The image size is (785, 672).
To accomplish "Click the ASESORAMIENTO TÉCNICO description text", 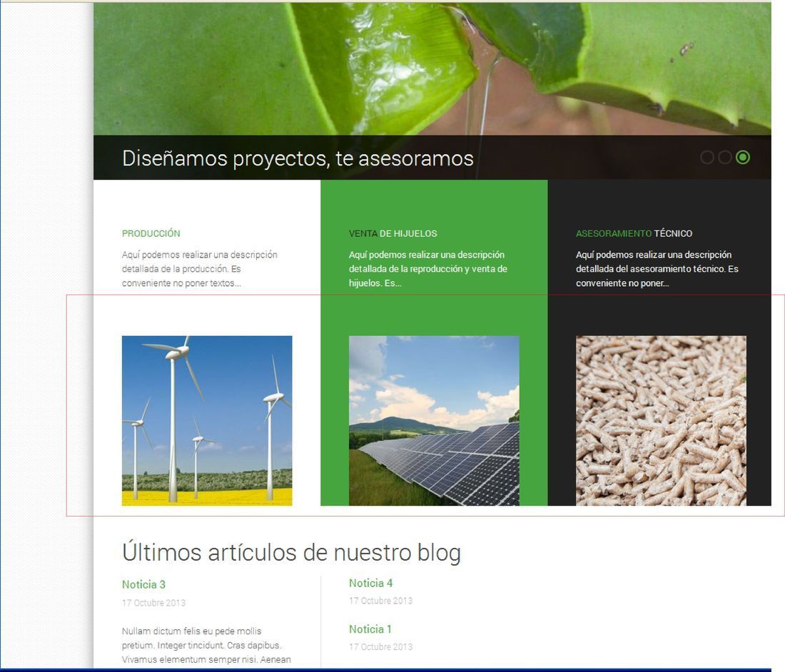I will click(x=657, y=269).
